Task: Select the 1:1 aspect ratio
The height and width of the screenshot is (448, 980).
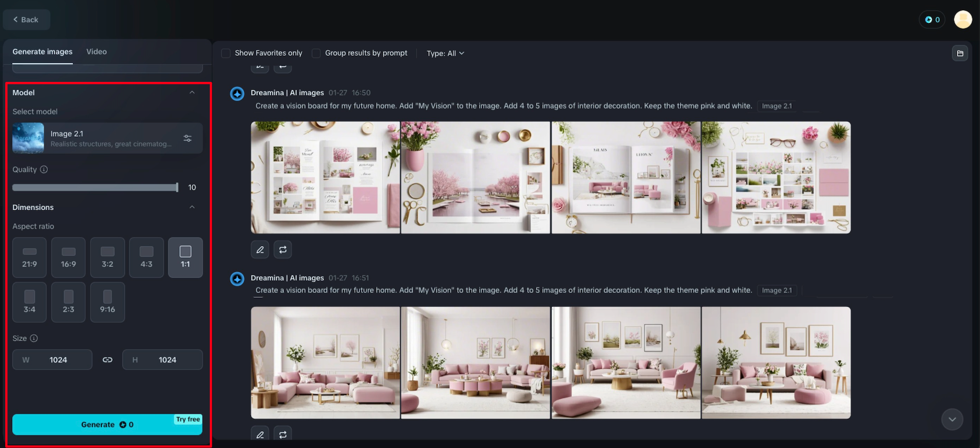Action: 185,257
